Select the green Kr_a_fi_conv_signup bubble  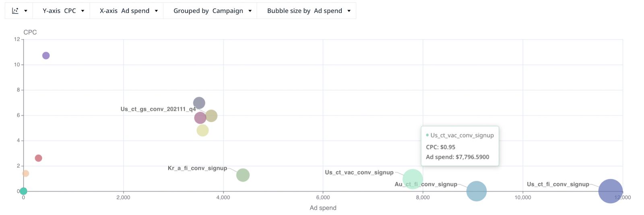tap(243, 175)
